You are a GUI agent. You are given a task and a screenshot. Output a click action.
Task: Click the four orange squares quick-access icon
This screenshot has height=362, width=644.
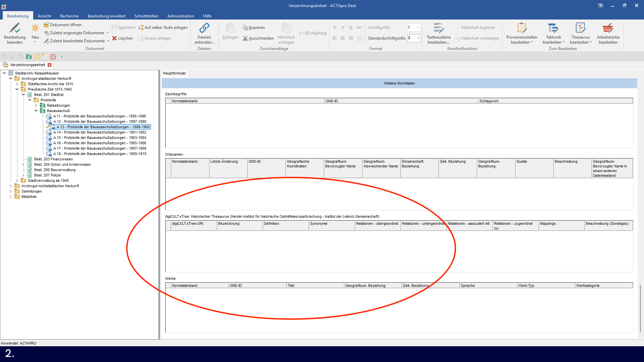pyautogui.click(x=37, y=57)
